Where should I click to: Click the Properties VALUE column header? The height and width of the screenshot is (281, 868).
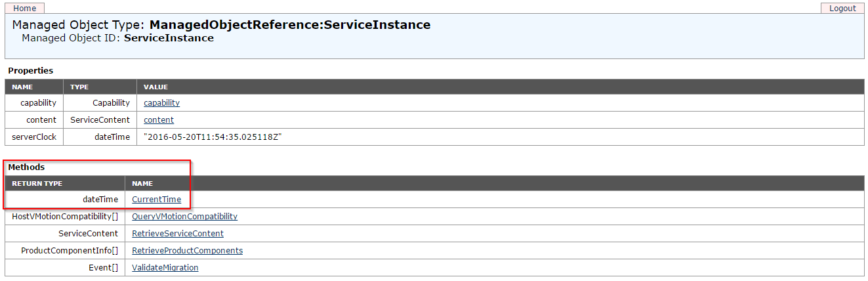[x=155, y=87]
